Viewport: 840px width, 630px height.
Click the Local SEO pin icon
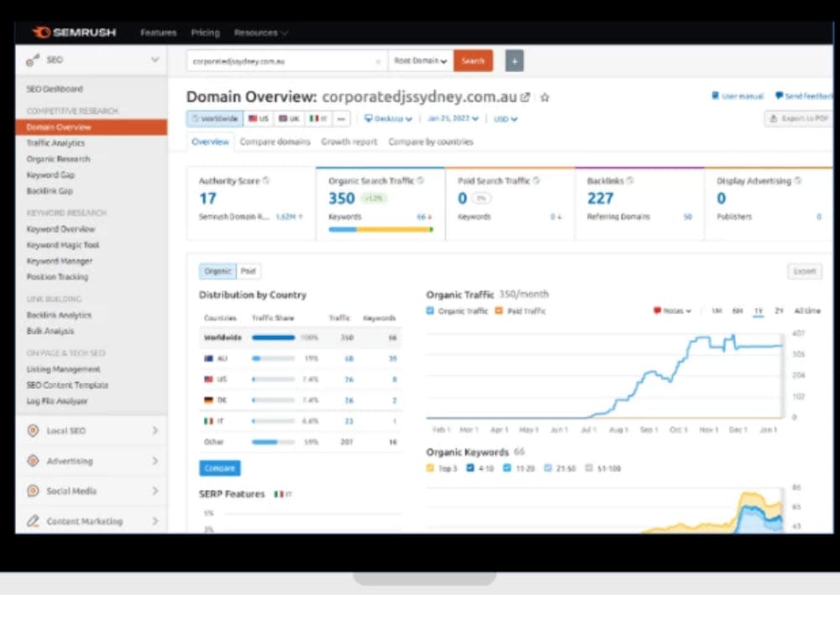click(33, 431)
